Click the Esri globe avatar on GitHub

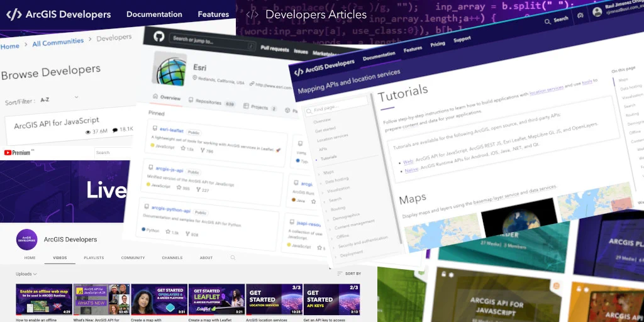click(169, 69)
